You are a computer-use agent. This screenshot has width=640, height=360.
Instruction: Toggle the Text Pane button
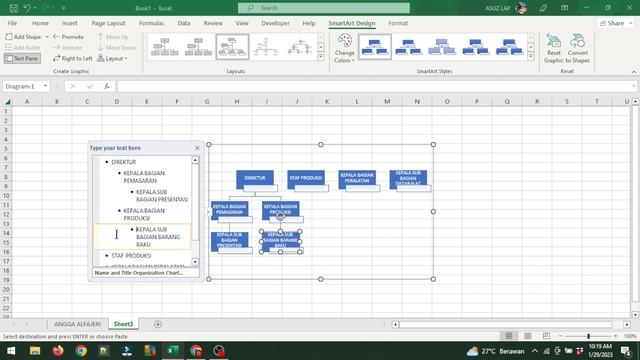[x=22, y=58]
